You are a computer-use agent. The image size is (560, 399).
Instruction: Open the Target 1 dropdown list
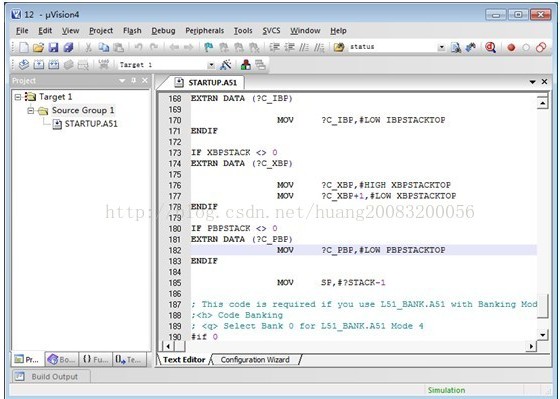point(211,65)
